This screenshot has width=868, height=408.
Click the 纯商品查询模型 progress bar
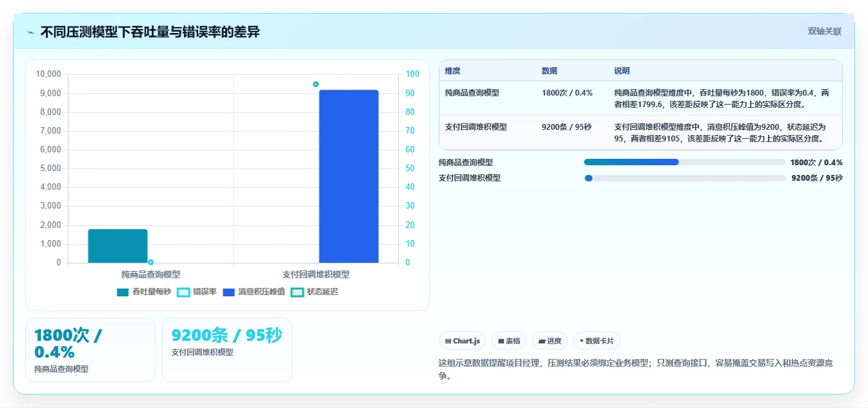coord(685,162)
